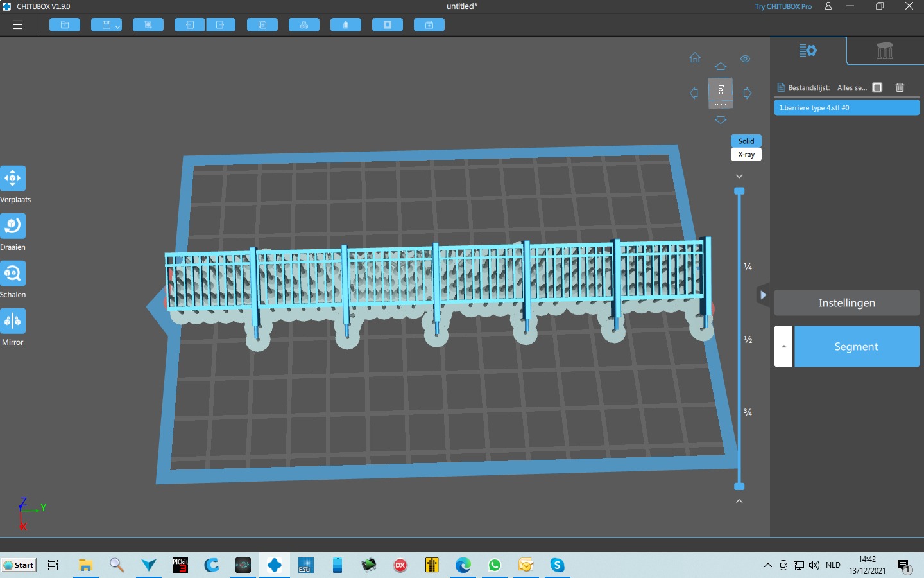The height and width of the screenshot is (578, 924).
Task: Toggle the Alles selecteren checkbox
Action: [877, 88]
